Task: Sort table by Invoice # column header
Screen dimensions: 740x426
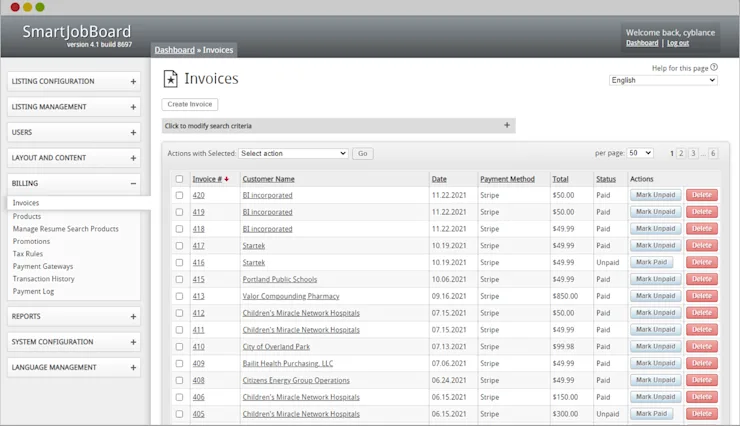Action: (x=207, y=179)
